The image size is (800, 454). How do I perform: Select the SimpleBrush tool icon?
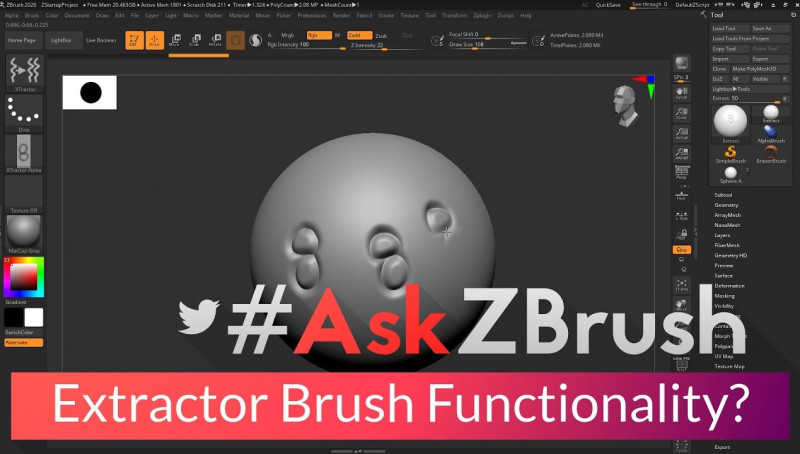click(731, 154)
